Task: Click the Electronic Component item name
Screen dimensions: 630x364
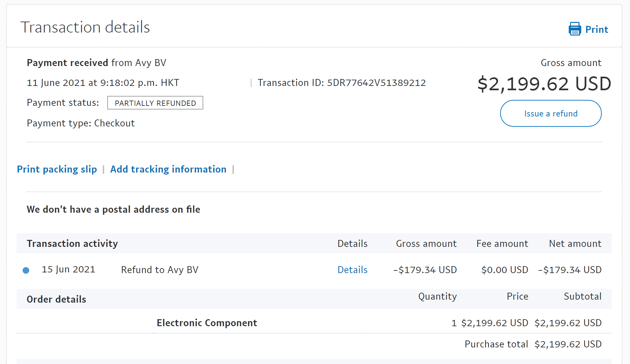Action: click(x=207, y=323)
